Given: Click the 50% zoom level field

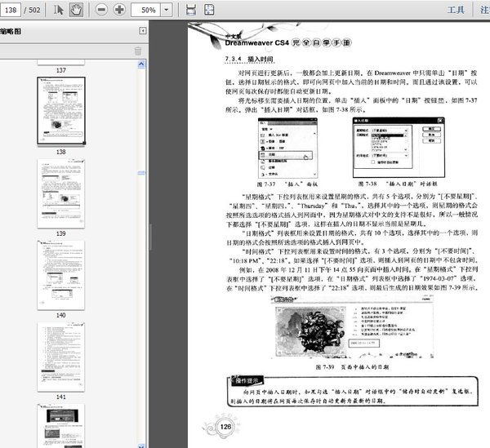Looking at the screenshot, I should (x=146, y=10).
